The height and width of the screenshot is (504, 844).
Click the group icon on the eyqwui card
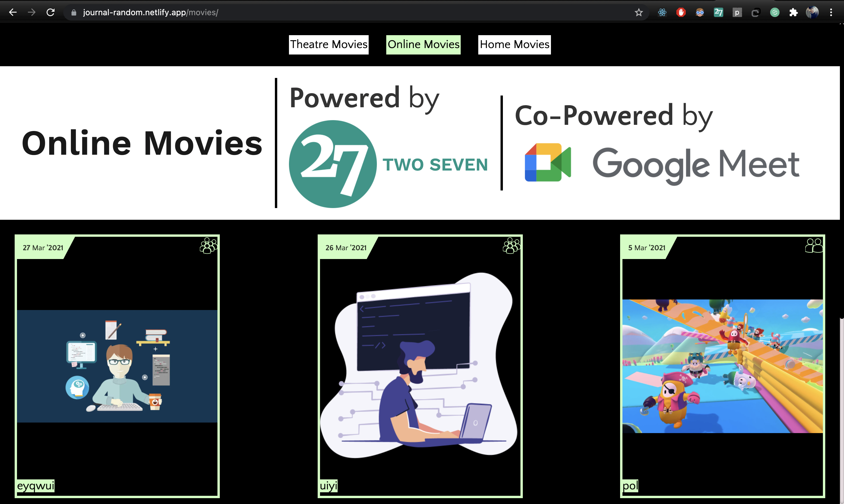pos(208,246)
